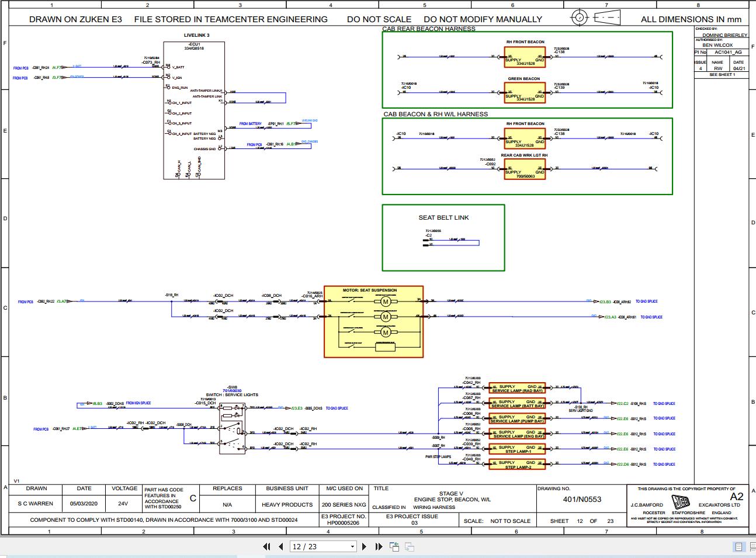Image resolution: width=756 pixels, height=558 pixels.
Task: Click the CAB REAR BEACON HARNESS title
Action: [x=429, y=29]
